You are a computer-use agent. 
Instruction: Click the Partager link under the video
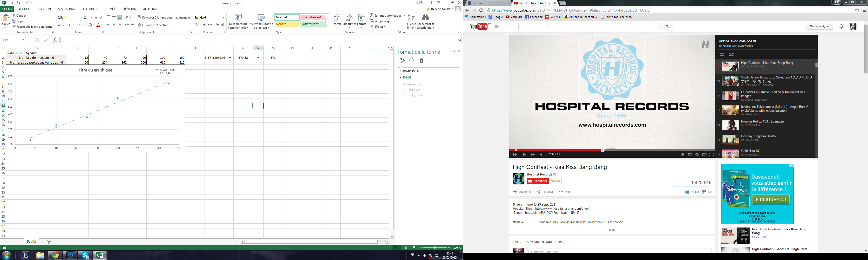(545, 192)
